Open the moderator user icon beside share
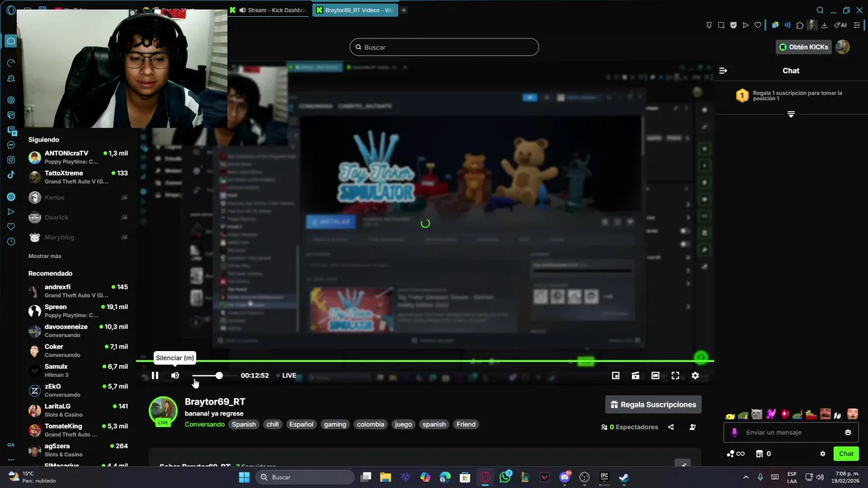Viewport: 868px width, 488px height. (x=692, y=427)
